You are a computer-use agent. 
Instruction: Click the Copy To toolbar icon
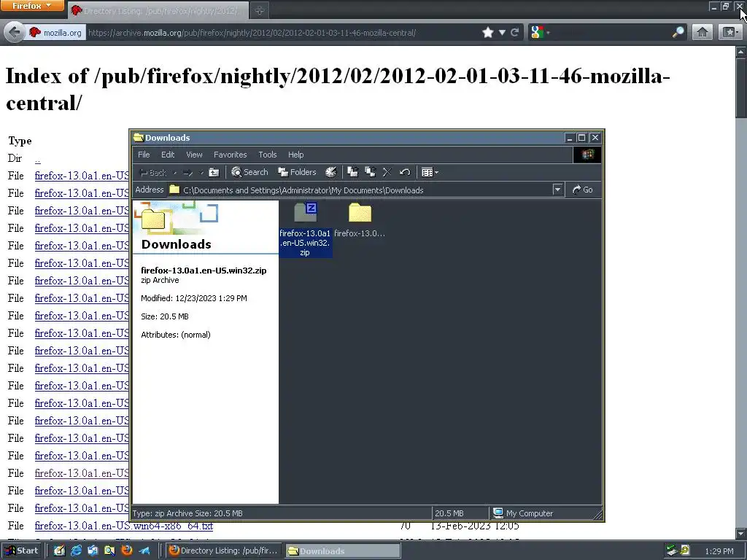point(370,172)
